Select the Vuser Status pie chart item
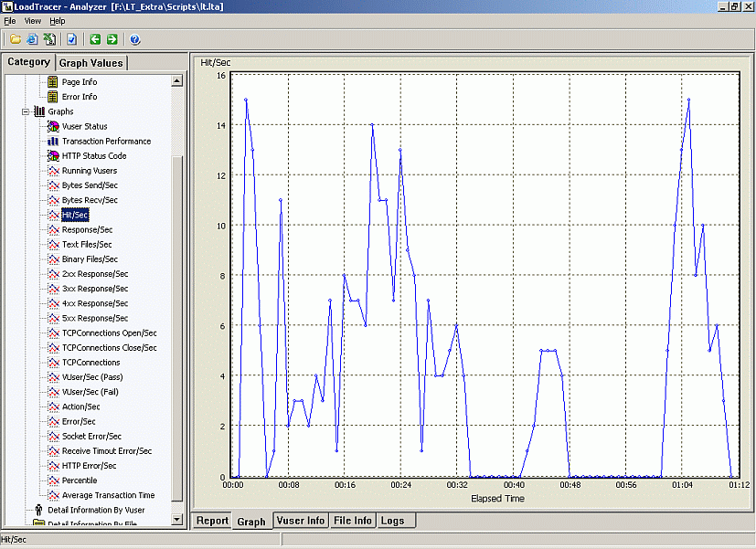The width and height of the screenshot is (756, 549). [84, 126]
